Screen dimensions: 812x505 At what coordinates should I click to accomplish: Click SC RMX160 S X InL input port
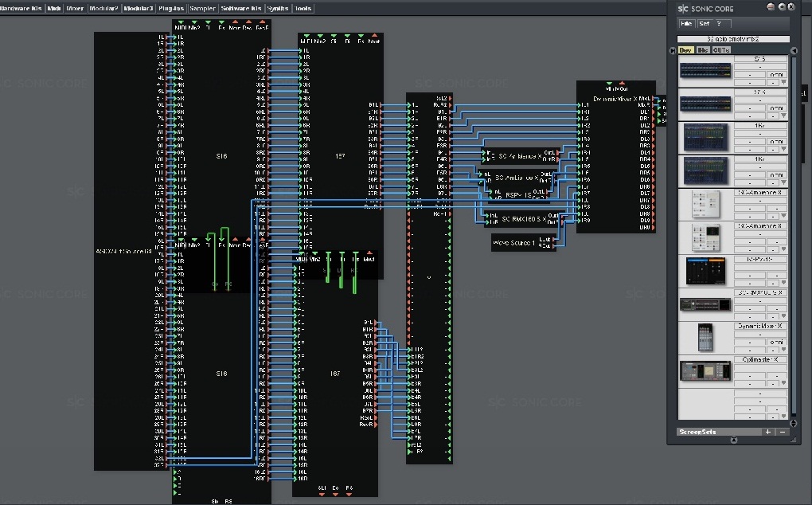tap(486, 216)
